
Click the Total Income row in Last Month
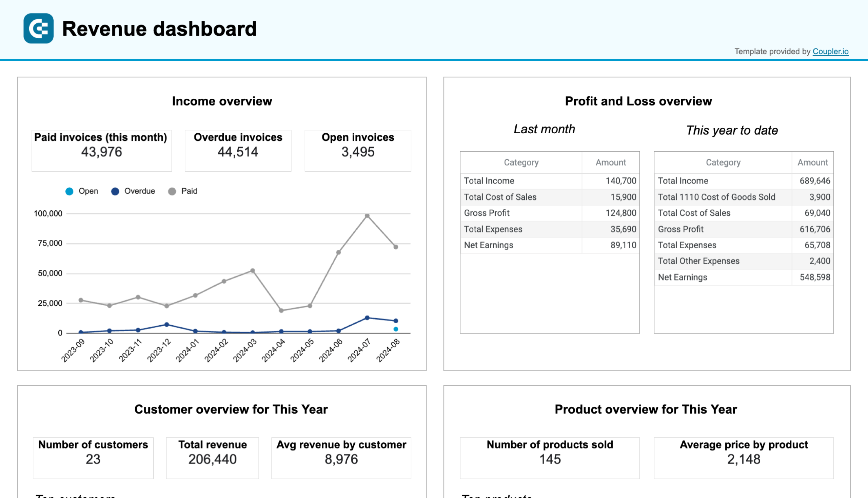tap(550, 180)
